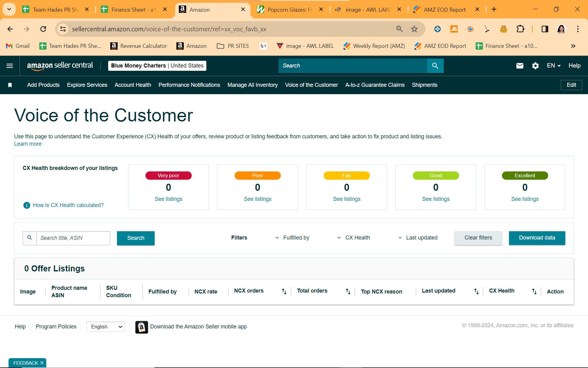Show more bookmarks with the double chevron

tap(573, 46)
